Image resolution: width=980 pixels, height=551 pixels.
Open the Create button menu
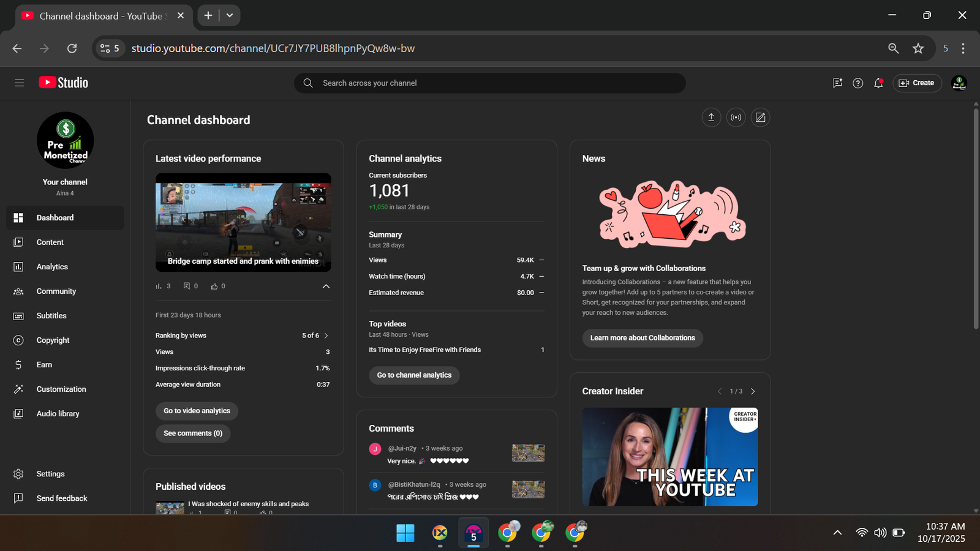917,83
